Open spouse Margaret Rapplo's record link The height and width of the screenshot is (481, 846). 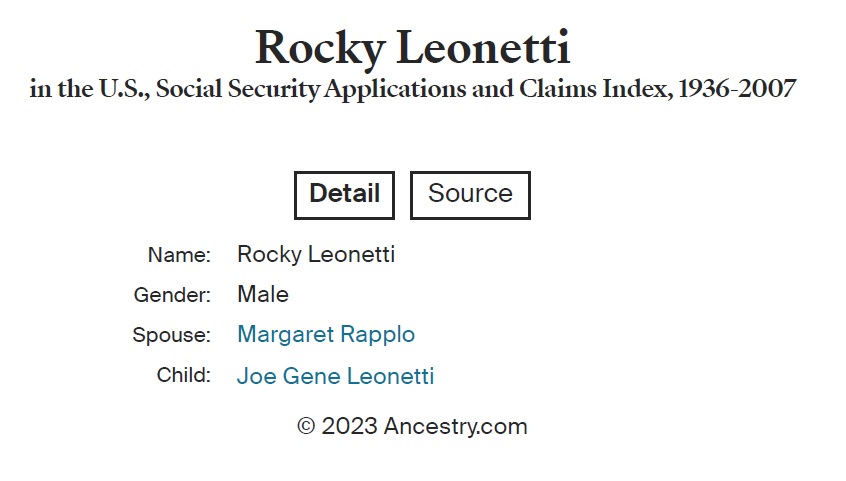pos(326,335)
